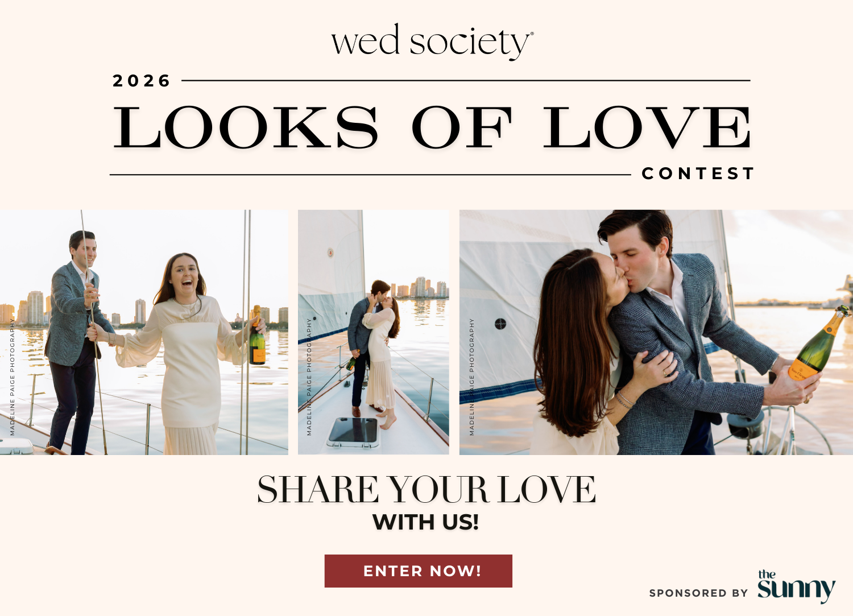Click the red ENTER NOW! button

pos(418,570)
